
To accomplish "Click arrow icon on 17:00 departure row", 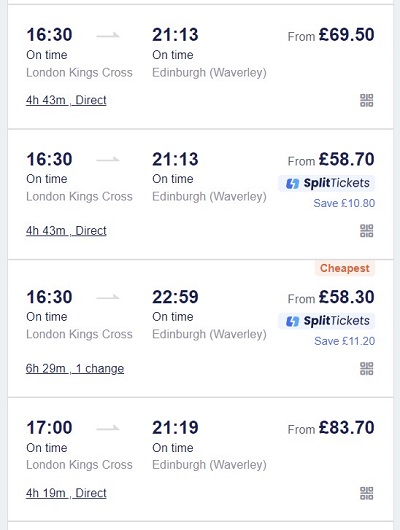I will [x=108, y=428].
